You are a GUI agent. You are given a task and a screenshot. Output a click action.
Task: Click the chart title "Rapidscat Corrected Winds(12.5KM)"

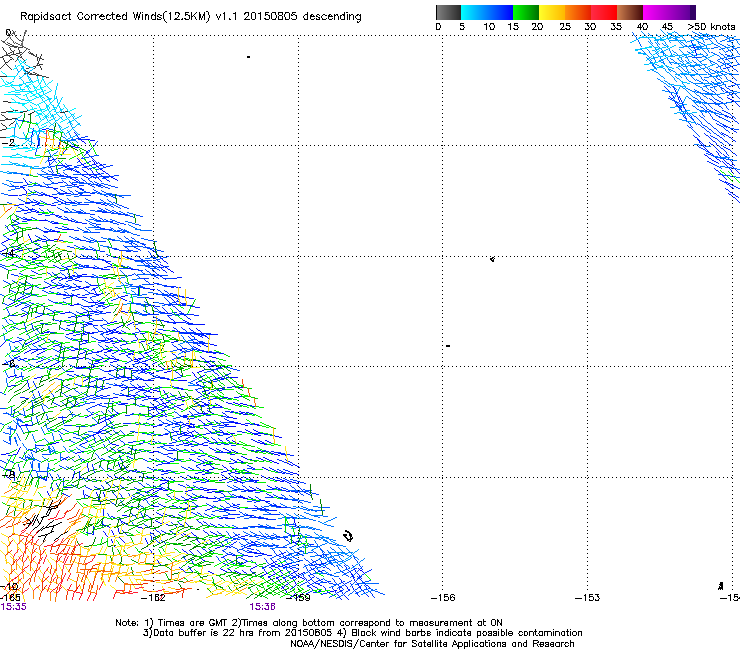point(115,17)
